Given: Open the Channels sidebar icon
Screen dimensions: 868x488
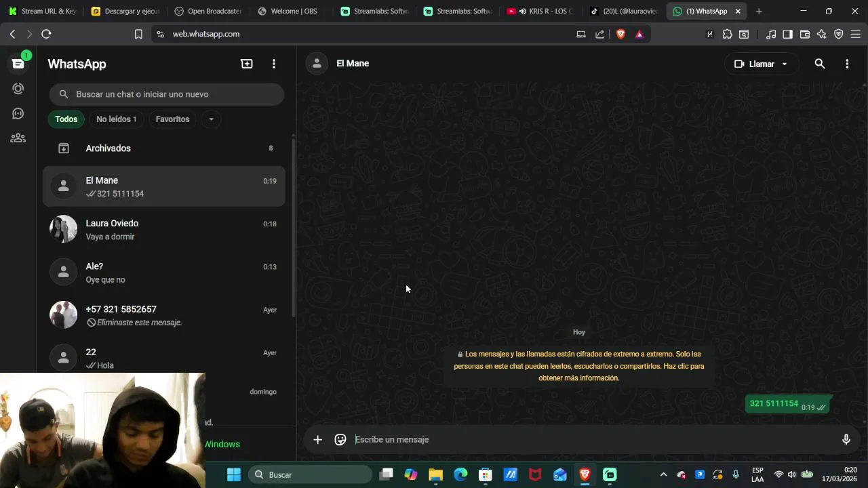Looking at the screenshot, I should tap(18, 113).
